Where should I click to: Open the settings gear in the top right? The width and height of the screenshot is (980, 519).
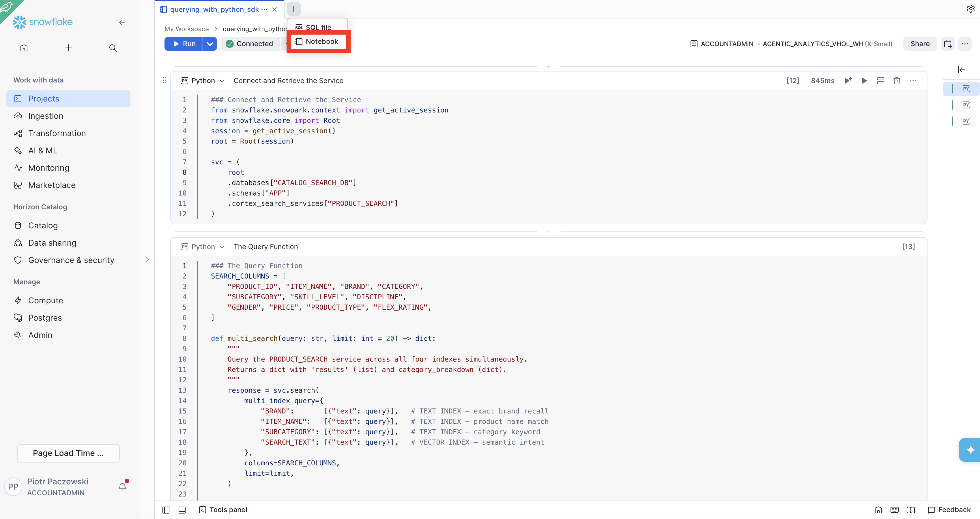pyautogui.click(x=970, y=9)
